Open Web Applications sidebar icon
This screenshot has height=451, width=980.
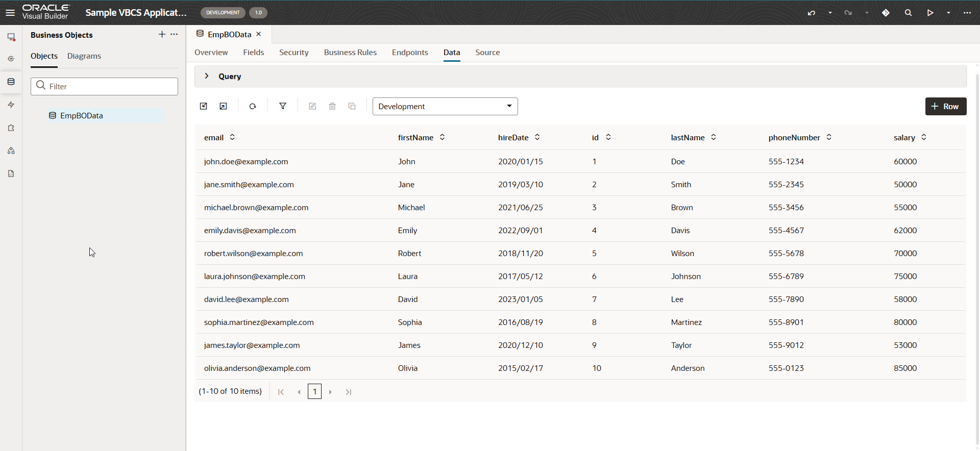click(x=11, y=37)
